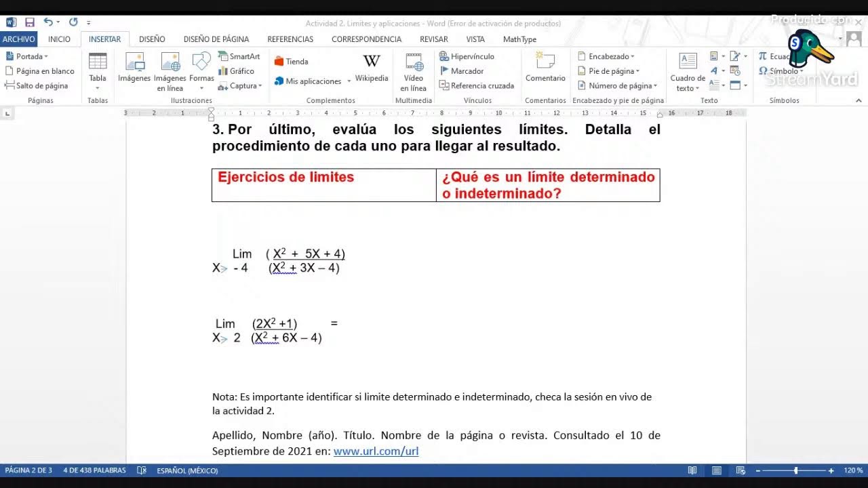The width and height of the screenshot is (868, 488).
Task: Adjust the zoom slider handle
Action: (x=795, y=470)
